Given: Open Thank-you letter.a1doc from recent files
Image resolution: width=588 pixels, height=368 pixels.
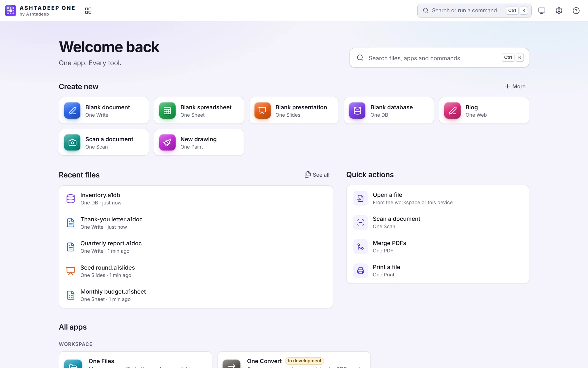Looking at the screenshot, I should tap(196, 223).
